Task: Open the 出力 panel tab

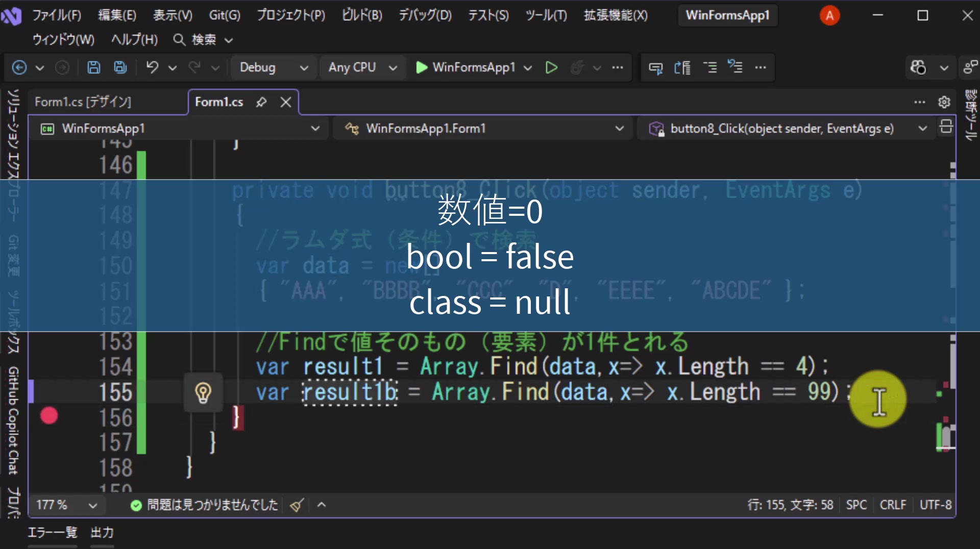Action: (x=102, y=533)
